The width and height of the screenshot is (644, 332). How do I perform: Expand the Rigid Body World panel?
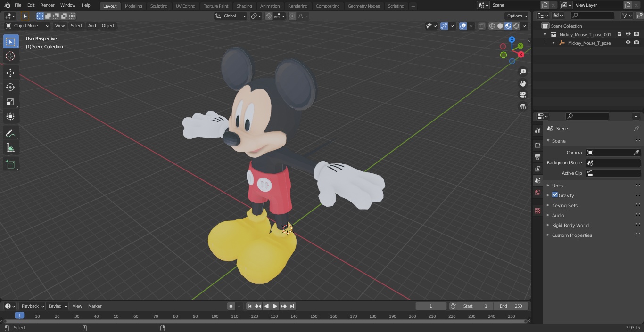point(570,225)
